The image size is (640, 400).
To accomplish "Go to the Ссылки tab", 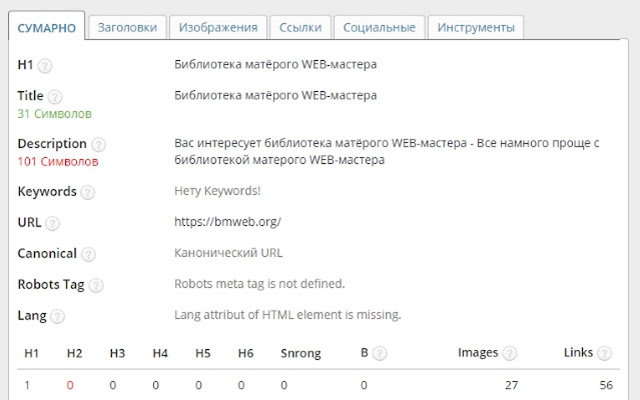I will [x=300, y=28].
